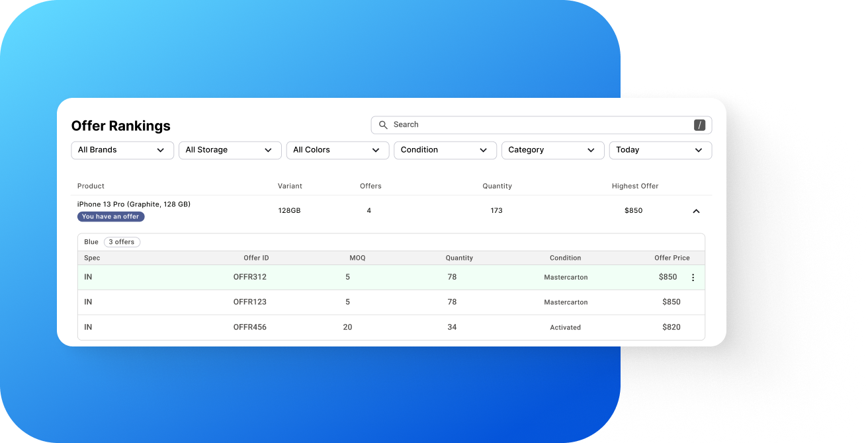Click the Product column header
This screenshot has height=443, width=868.
(x=91, y=186)
